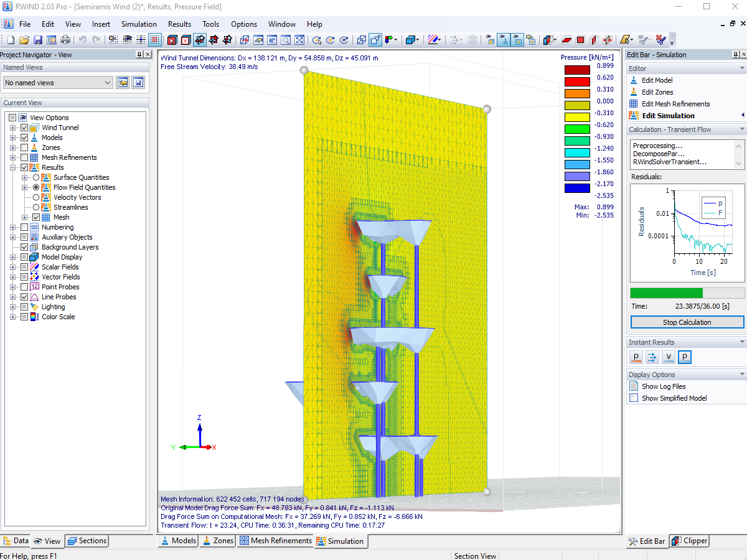The height and width of the screenshot is (560, 747).
Task: Switch to the Data navigator tab
Action: [16, 541]
